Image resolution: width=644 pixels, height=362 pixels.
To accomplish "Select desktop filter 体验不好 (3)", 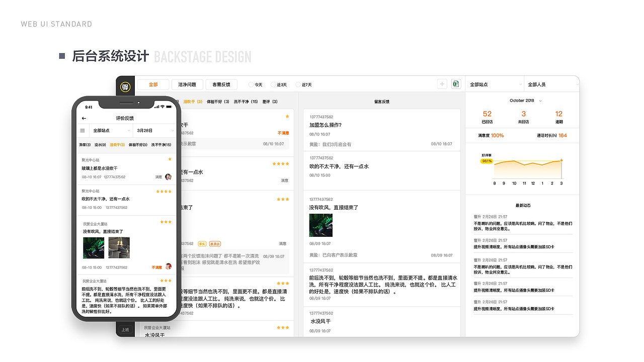I will click(x=218, y=102).
